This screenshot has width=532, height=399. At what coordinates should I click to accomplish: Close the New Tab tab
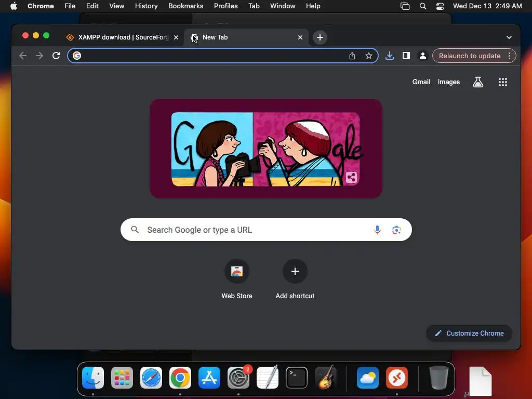click(300, 37)
